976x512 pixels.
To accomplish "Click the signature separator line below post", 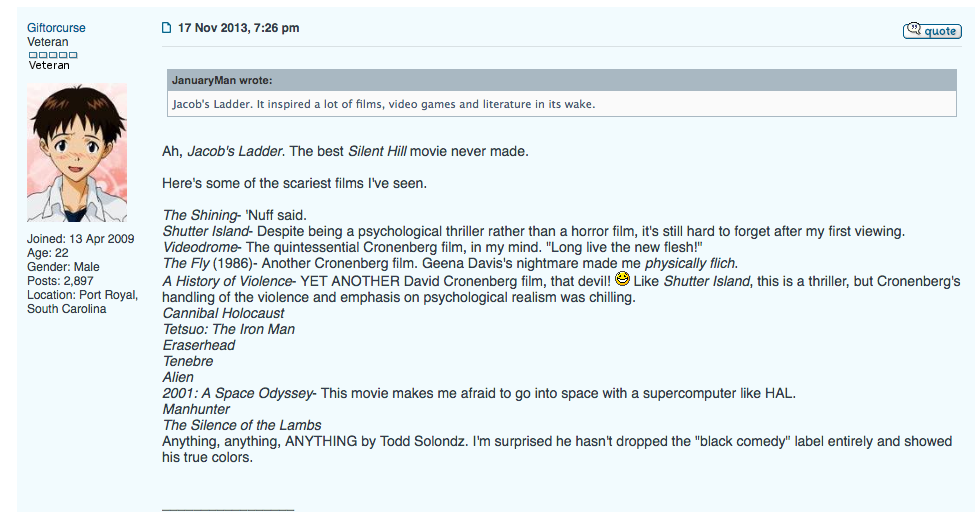I will (x=228, y=510).
